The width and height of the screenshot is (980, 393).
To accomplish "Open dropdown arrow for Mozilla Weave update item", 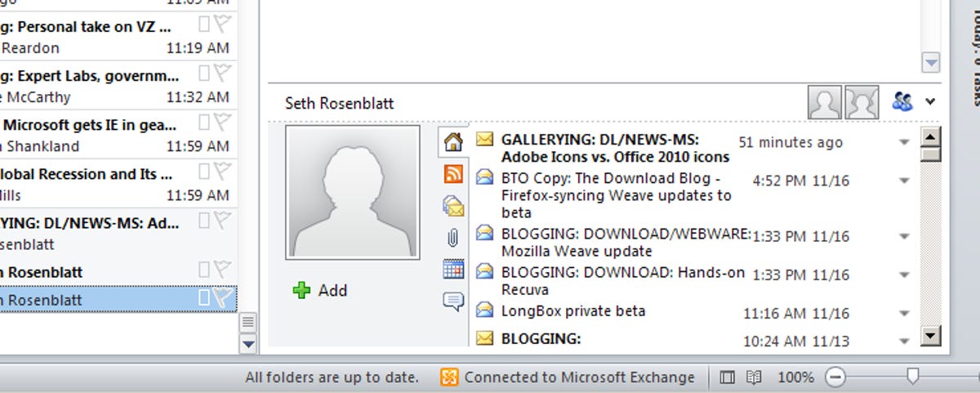I will pos(904,236).
